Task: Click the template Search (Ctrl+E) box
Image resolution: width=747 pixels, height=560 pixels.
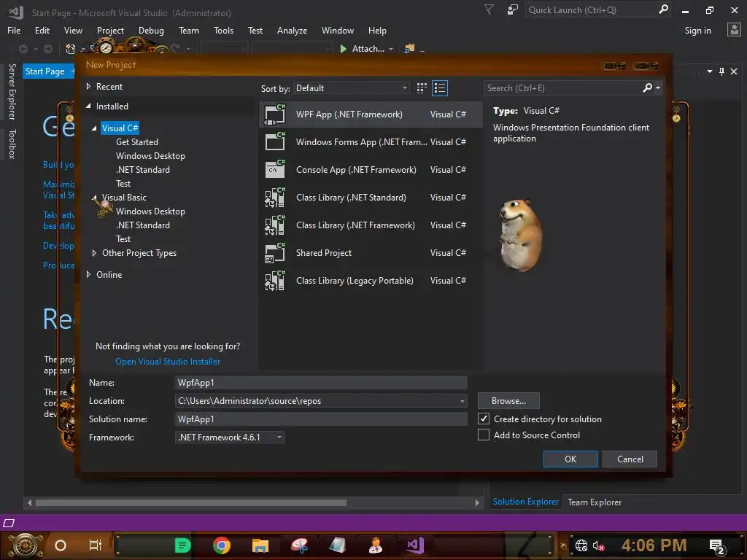Action: pos(562,88)
